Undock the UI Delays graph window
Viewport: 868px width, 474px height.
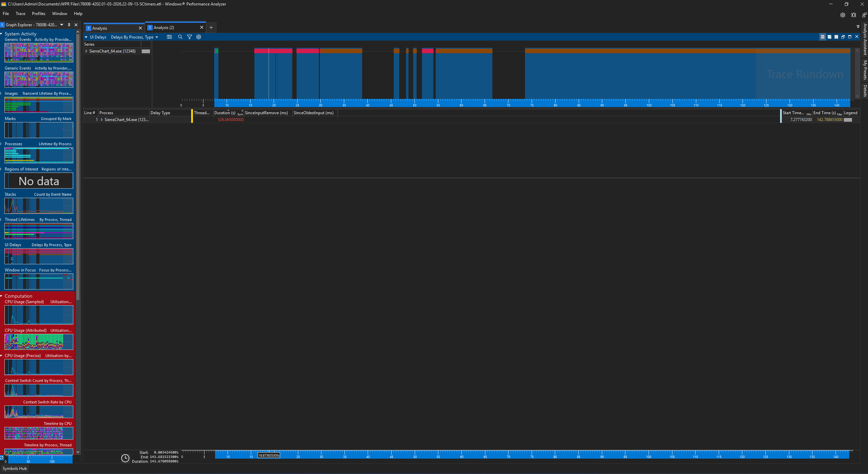click(x=843, y=37)
